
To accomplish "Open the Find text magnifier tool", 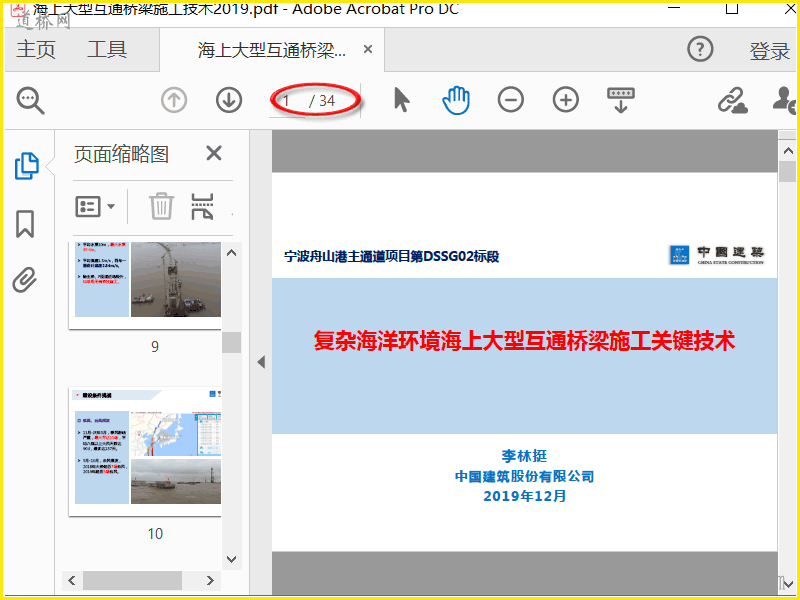I will (x=30, y=101).
